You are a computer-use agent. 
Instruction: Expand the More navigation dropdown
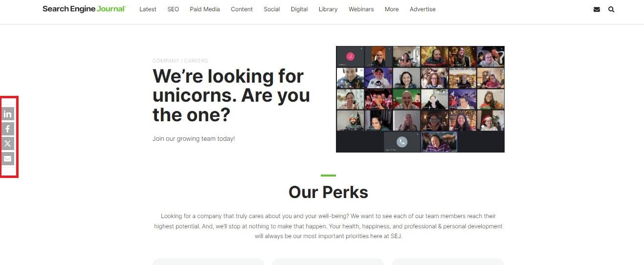pos(392,9)
